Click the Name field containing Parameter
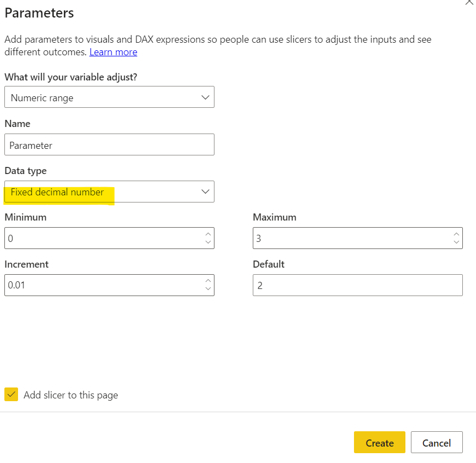 pyautogui.click(x=109, y=145)
